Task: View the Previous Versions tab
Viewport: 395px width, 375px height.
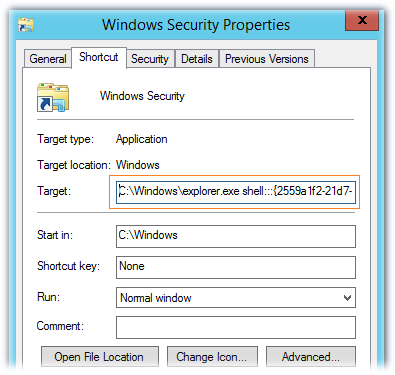Action: (x=267, y=59)
